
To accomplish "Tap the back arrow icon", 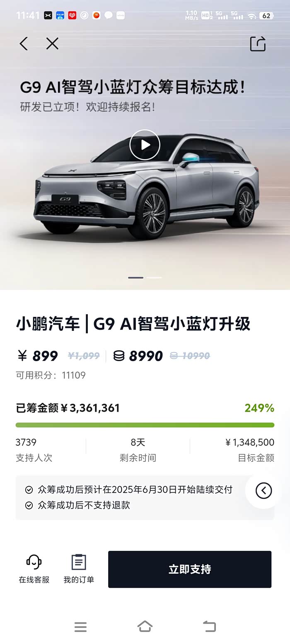I will pos(24,43).
